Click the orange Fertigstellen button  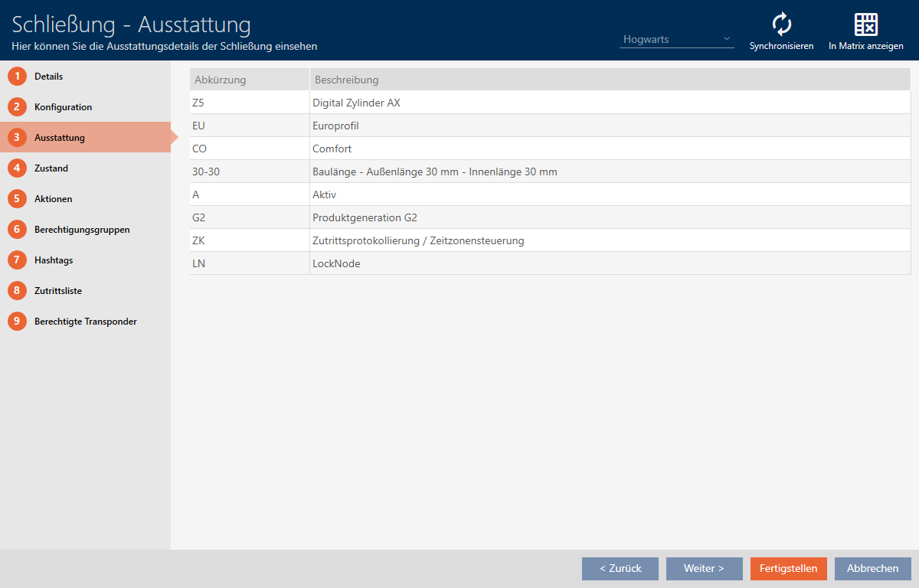(x=788, y=568)
